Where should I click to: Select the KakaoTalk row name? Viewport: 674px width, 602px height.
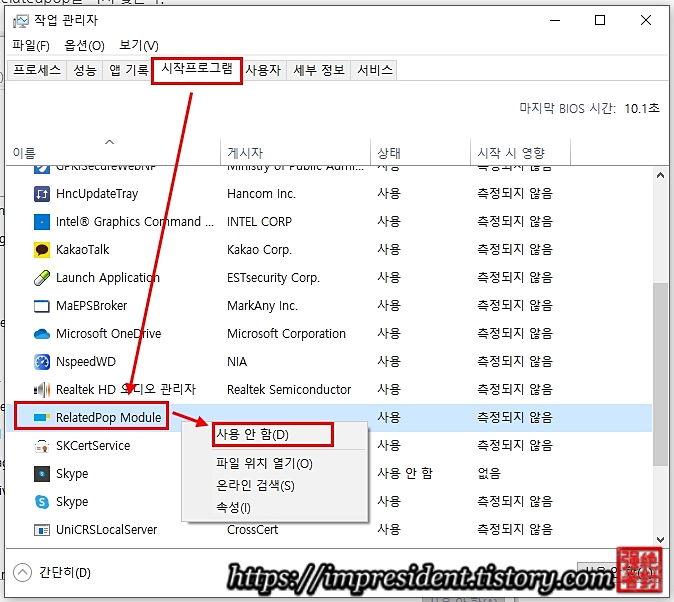click(x=83, y=250)
